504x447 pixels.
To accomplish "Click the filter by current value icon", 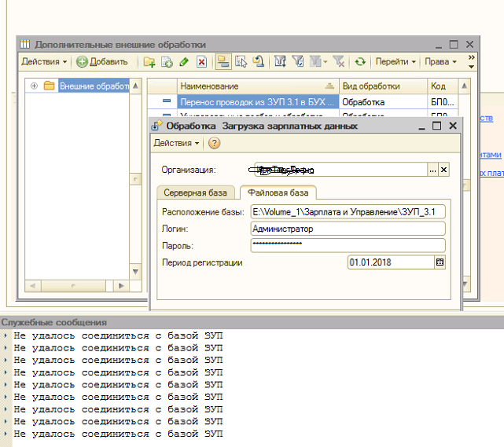I will [x=298, y=61].
